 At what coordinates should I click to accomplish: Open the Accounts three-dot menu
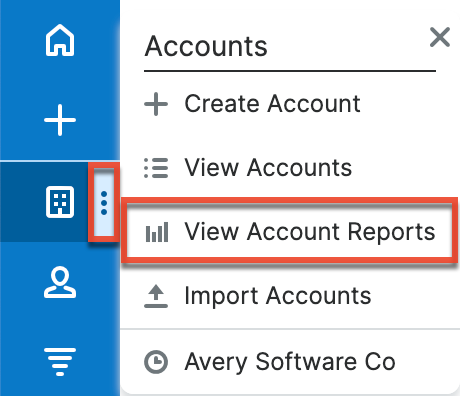104,203
